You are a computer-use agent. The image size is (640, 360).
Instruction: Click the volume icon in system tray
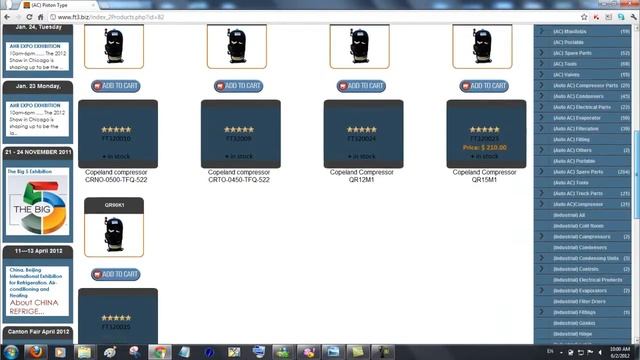(x=600, y=352)
